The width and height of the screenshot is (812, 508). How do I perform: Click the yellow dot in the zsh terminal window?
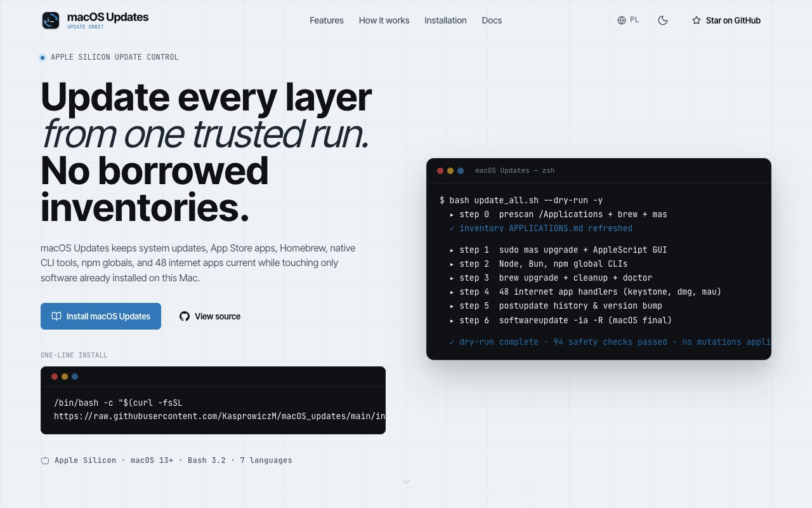click(x=450, y=171)
